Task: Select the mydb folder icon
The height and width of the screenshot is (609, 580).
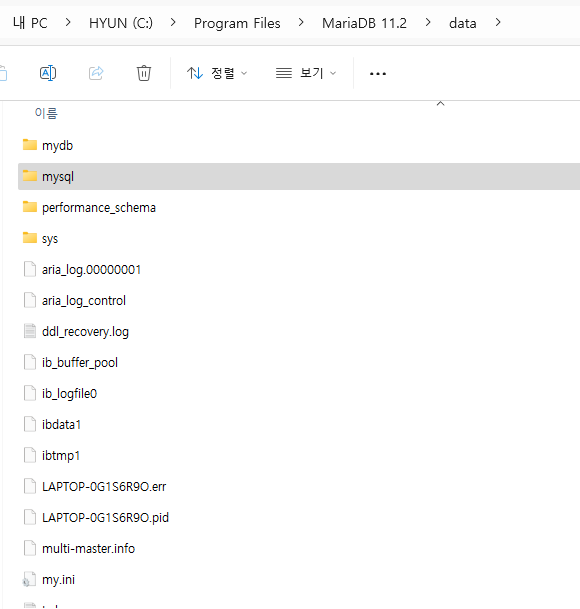Action: coord(30,144)
